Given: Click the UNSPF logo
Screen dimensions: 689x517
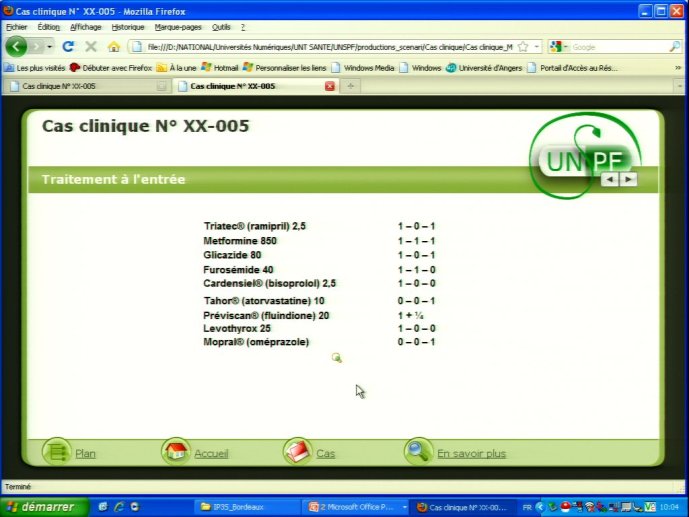Looking at the screenshot, I should [585, 156].
